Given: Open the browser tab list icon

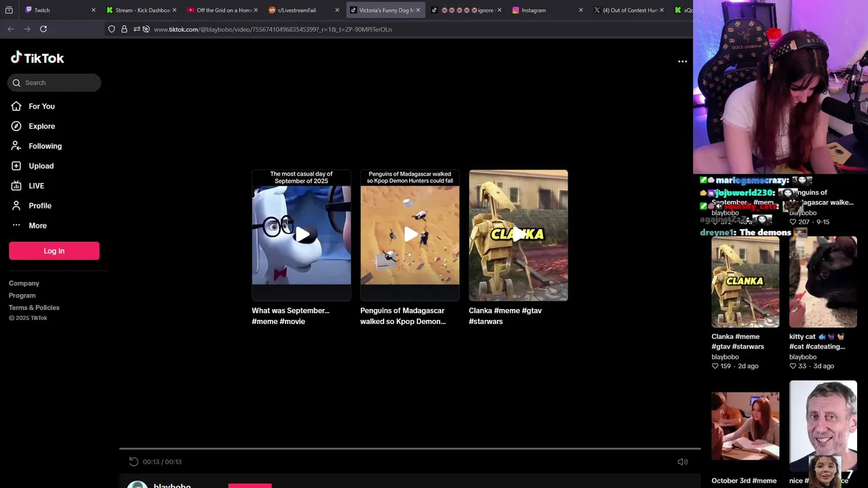Looking at the screenshot, I should point(9,10).
